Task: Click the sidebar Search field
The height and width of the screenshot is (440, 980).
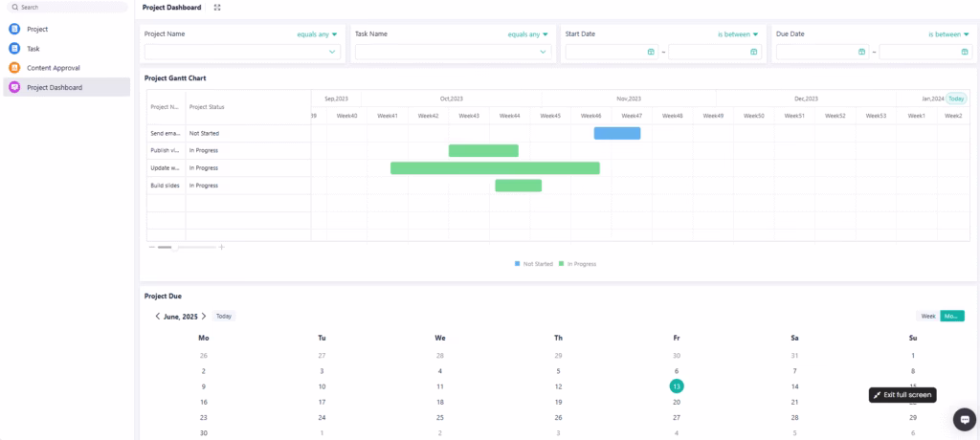Action: pyautogui.click(x=67, y=8)
